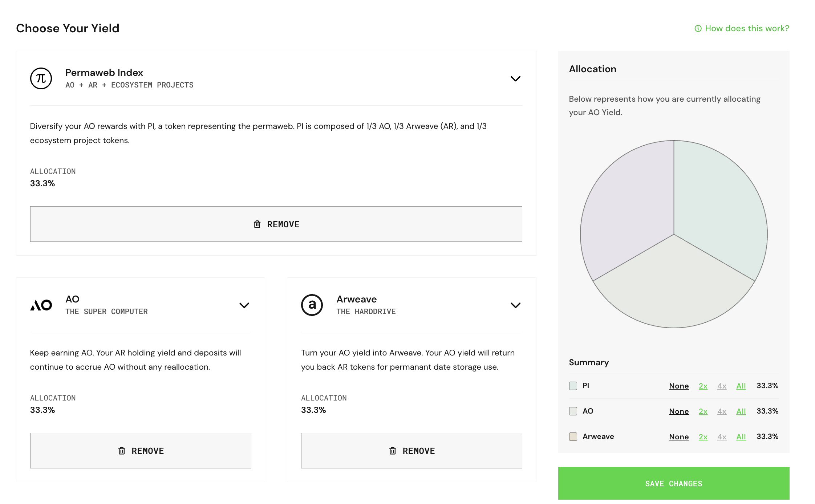Remove the AO allocation

[141, 451]
